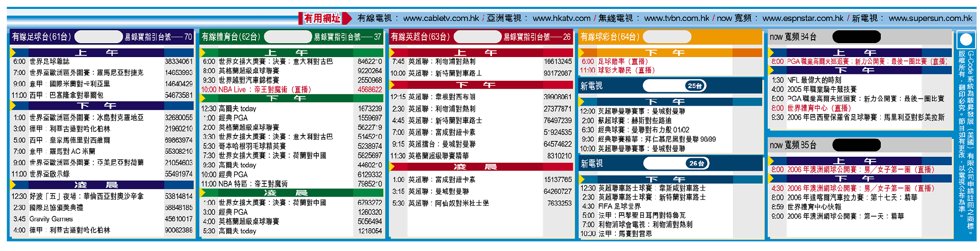Select 9:30 2006 年巴西聖保羅省足球聯賽 listing
980x251 pixels.
859,117
